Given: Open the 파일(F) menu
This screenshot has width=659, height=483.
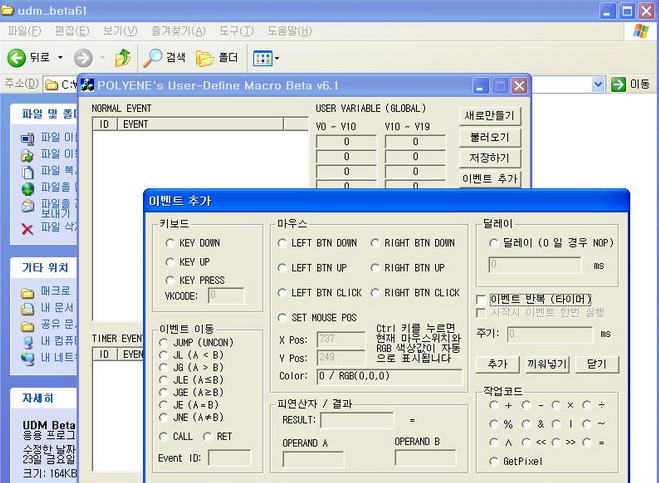Looking at the screenshot, I should (24, 31).
